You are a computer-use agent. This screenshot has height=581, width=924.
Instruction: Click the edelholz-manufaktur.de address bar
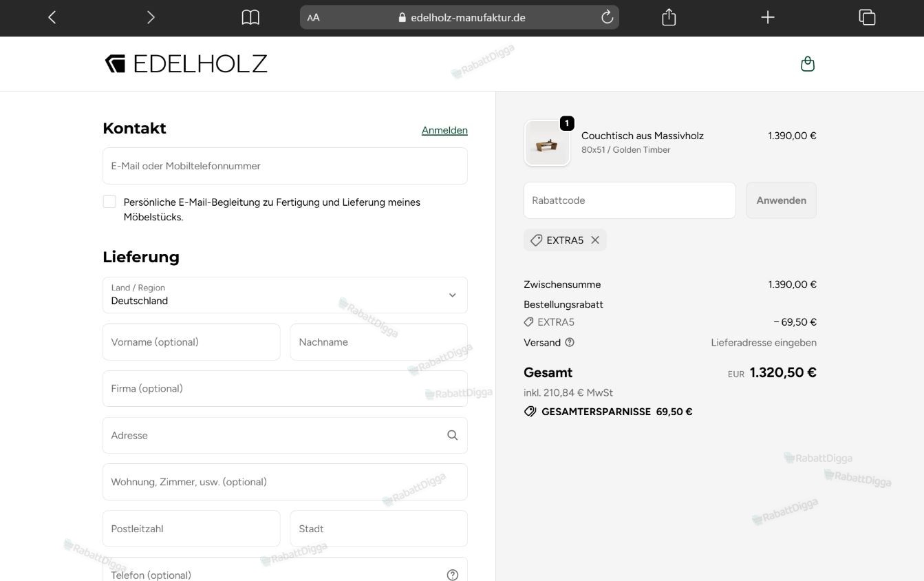(x=460, y=18)
